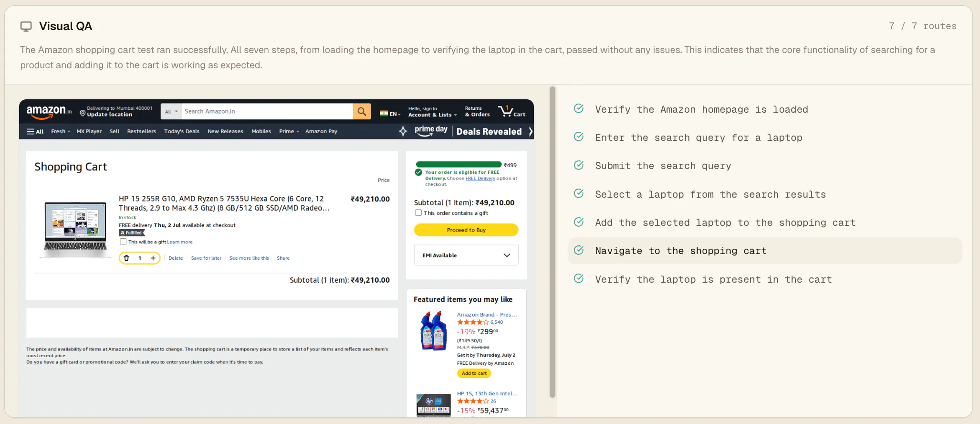Click the '7 / 7 routes' counter
Screen dimensions: 980x424
click(922, 26)
